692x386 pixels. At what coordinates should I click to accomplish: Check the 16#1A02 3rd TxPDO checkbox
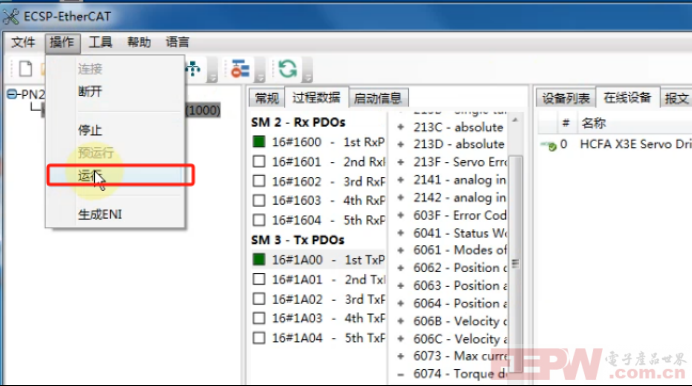click(x=259, y=299)
